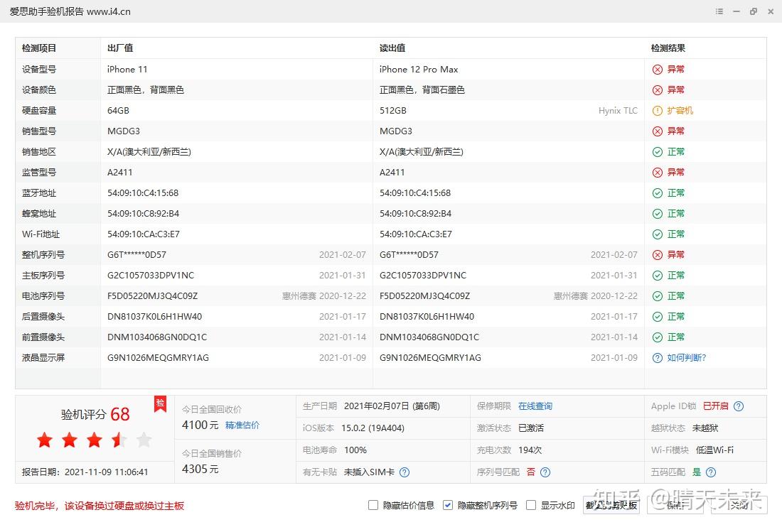Click the 在线查询 warranty link

535,406
